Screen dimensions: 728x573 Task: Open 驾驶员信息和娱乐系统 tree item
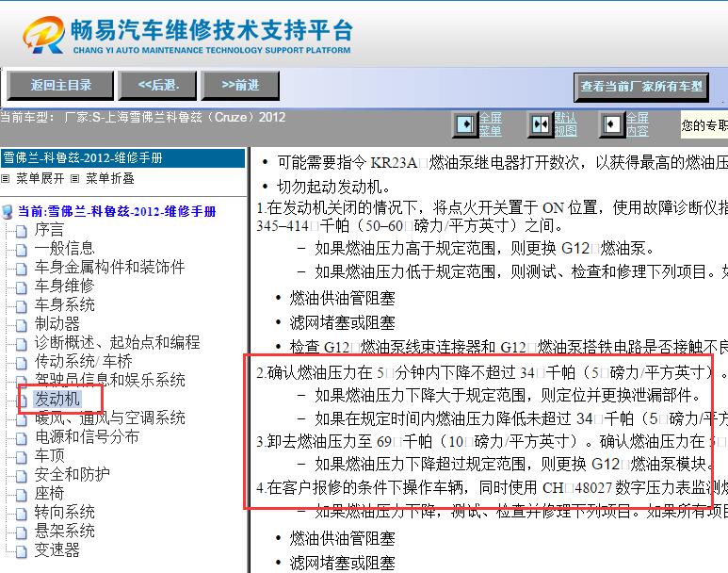(x=109, y=380)
